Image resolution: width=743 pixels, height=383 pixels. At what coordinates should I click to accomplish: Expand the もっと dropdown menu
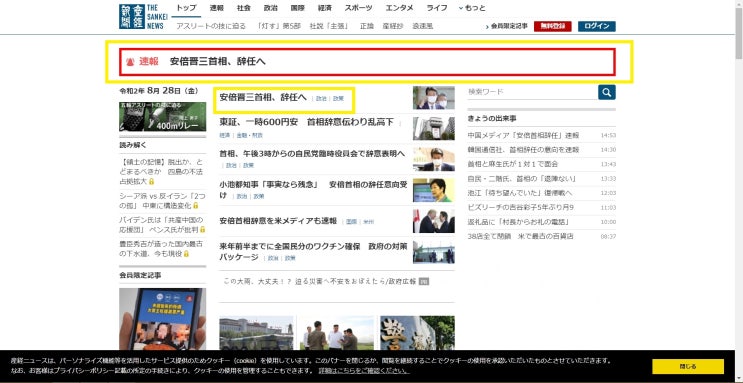point(472,8)
